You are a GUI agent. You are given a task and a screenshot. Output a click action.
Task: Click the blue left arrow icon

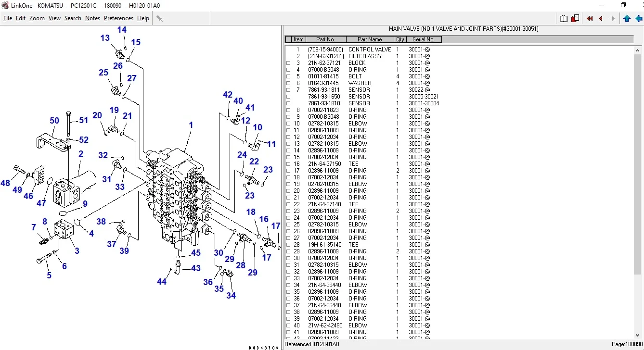pyautogui.click(x=639, y=19)
